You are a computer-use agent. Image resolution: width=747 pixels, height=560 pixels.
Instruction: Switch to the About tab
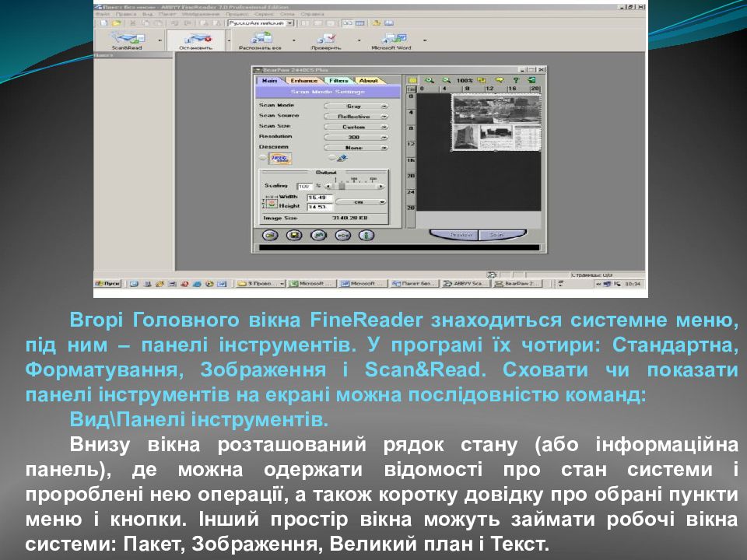pyautogui.click(x=369, y=80)
